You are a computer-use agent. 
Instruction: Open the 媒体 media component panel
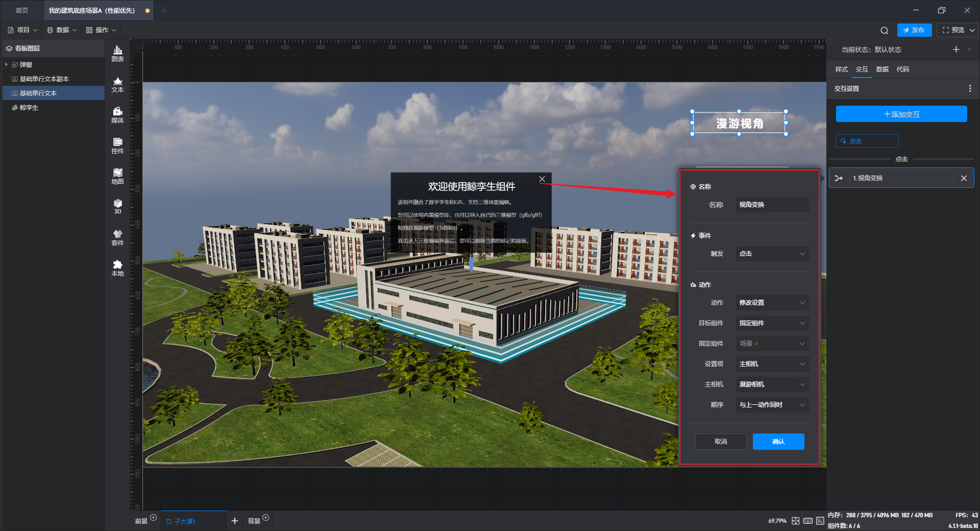(117, 115)
